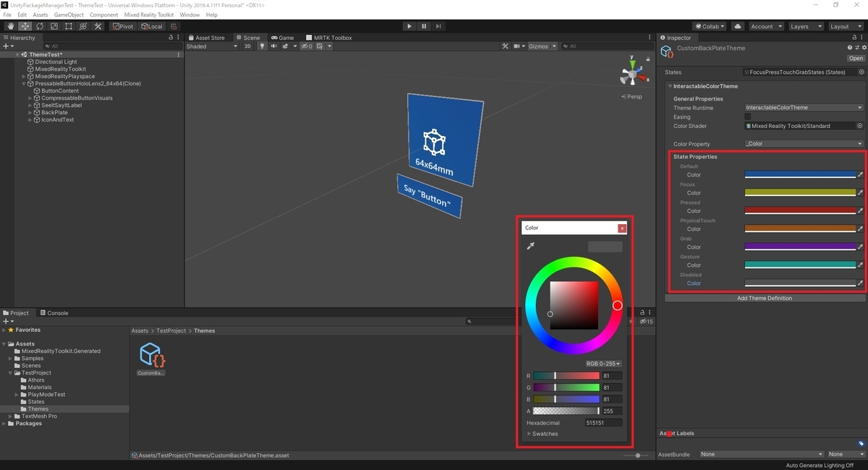This screenshot has height=470, width=868.
Task: Use eyedropper in Color picker window
Action: click(531, 247)
